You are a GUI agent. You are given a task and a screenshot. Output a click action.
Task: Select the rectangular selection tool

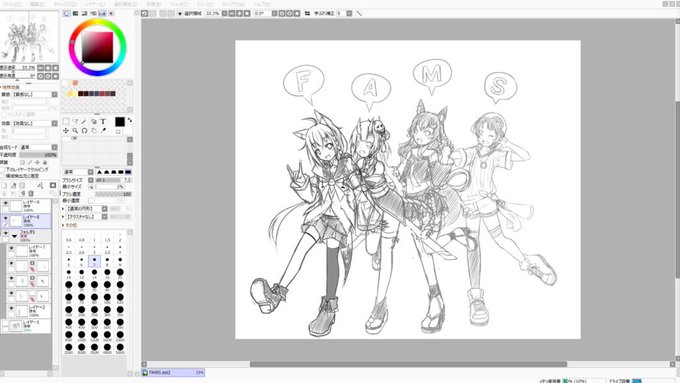pos(66,121)
